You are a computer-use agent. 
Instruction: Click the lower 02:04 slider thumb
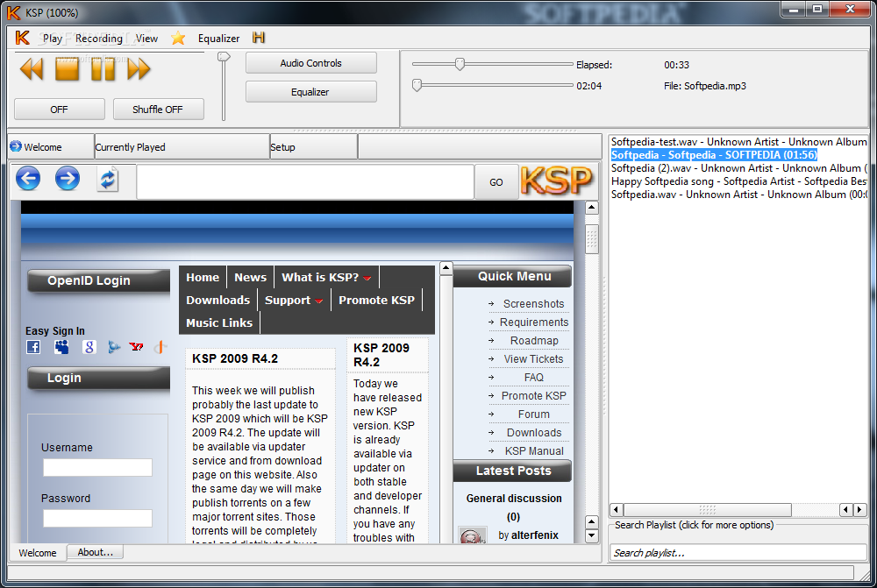[x=417, y=86]
